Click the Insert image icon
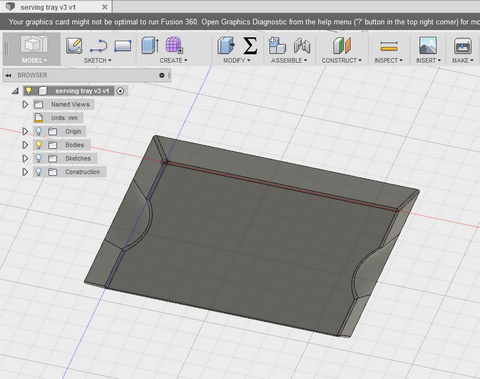The height and width of the screenshot is (379, 480). (x=428, y=45)
